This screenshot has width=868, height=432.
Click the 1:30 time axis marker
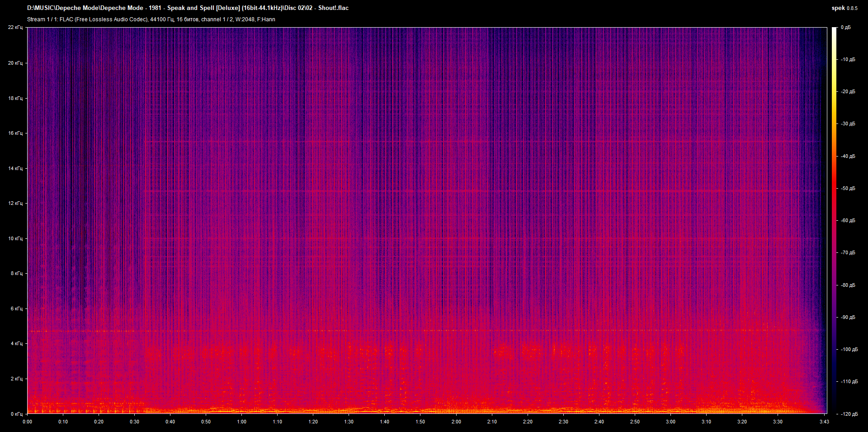(x=349, y=422)
